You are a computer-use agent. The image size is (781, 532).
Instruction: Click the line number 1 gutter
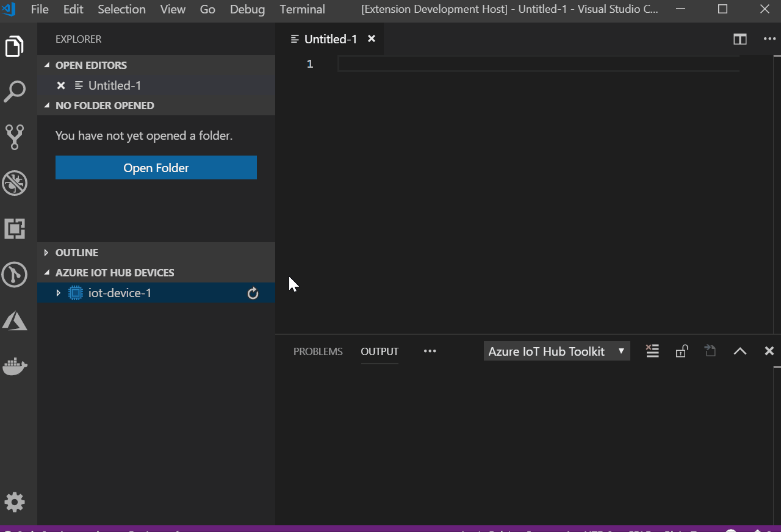[x=310, y=64]
